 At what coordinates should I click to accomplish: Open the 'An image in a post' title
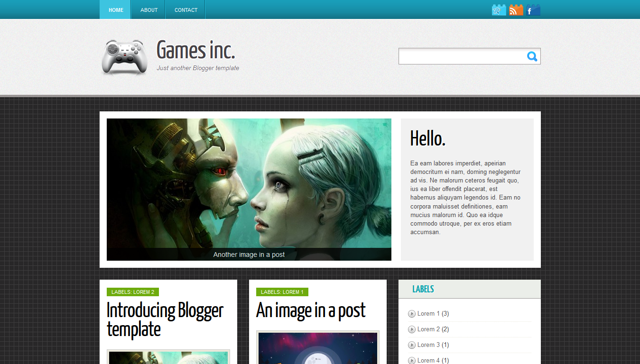tap(311, 311)
